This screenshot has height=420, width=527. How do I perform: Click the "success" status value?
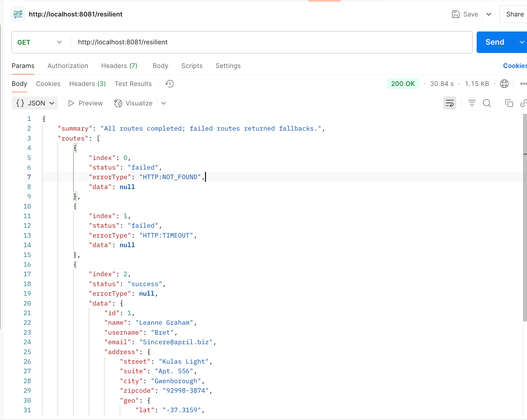(145, 284)
